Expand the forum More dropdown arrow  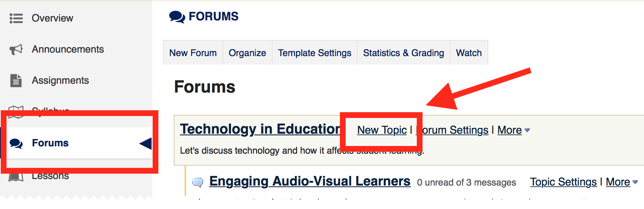click(x=527, y=131)
